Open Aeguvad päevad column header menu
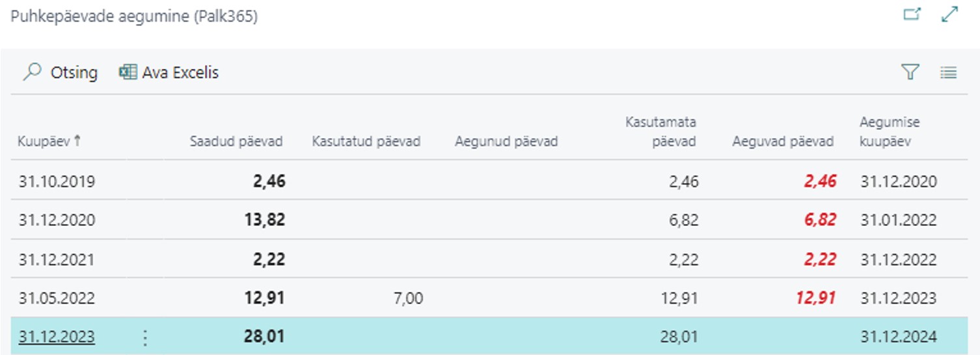This screenshot has height=355, width=980. coord(783,141)
